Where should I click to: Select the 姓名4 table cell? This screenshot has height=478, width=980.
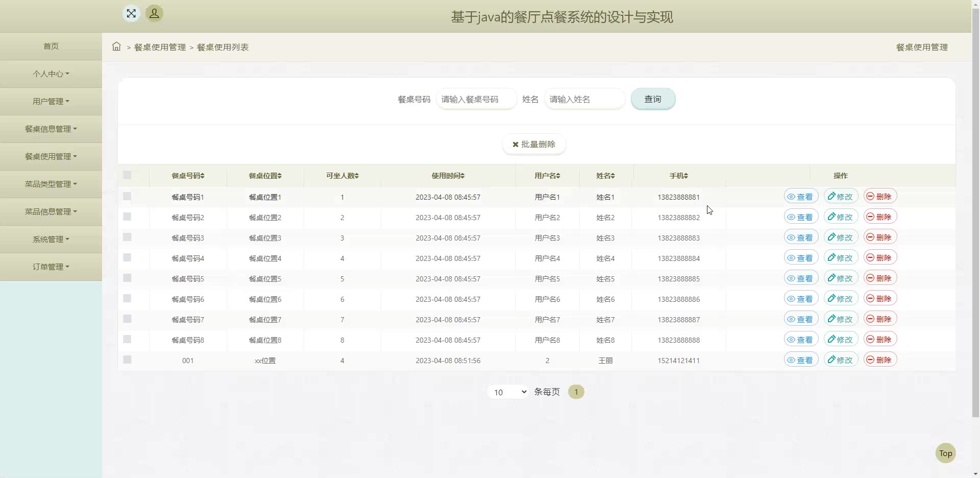[605, 258]
